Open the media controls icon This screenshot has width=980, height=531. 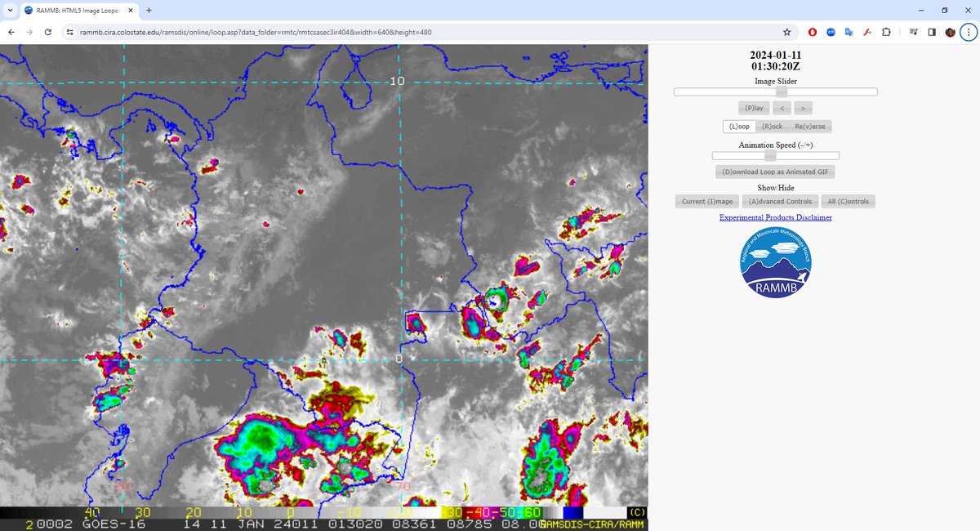913,32
